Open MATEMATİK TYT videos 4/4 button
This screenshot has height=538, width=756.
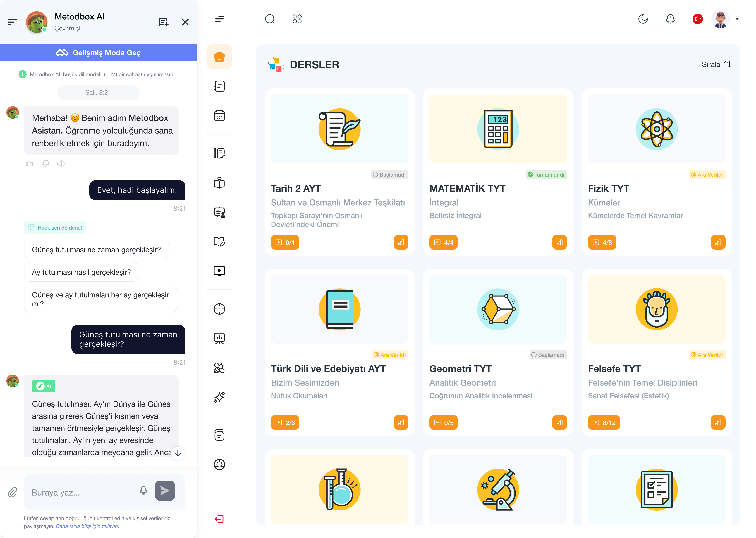(x=443, y=242)
